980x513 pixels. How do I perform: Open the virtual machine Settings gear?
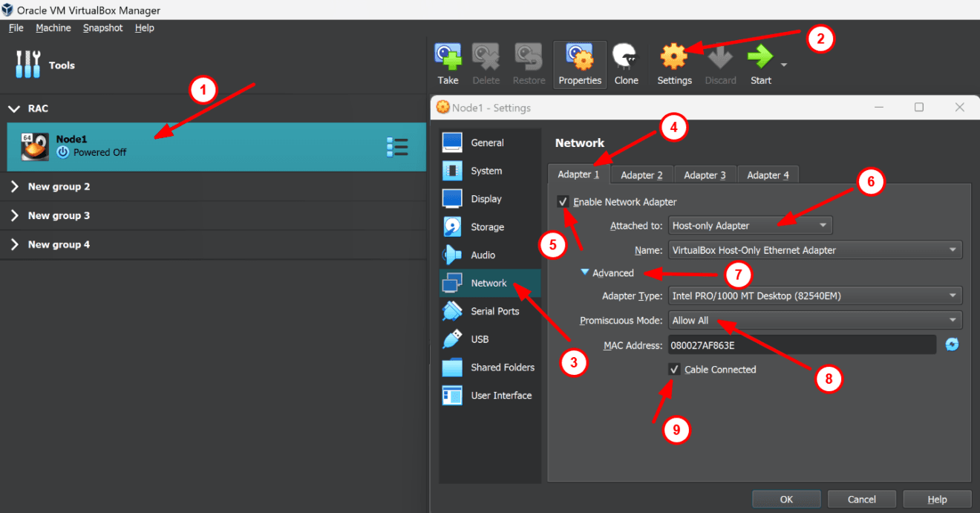[x=674, y=64]
